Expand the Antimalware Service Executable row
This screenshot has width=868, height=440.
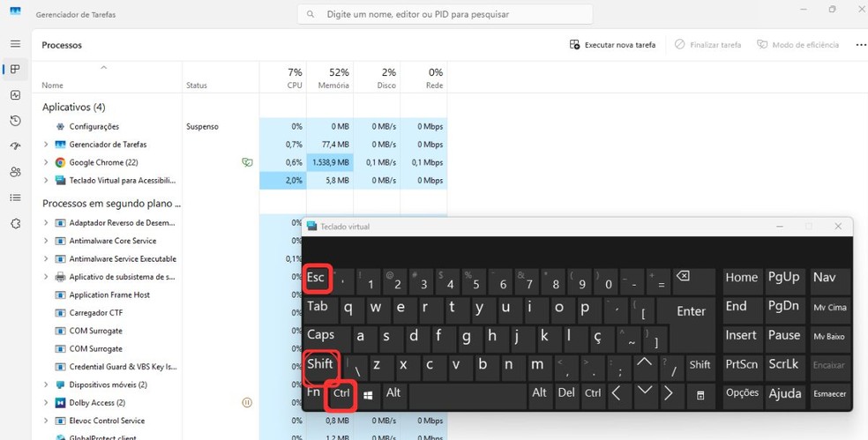tap(46, 259)
